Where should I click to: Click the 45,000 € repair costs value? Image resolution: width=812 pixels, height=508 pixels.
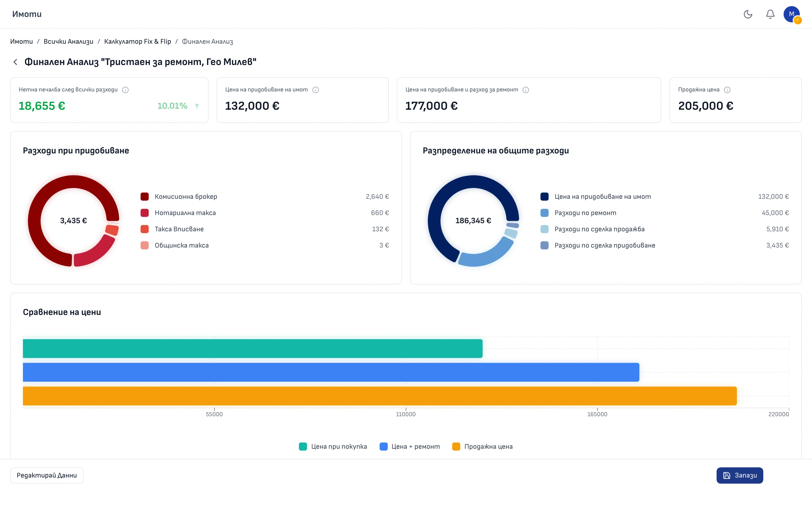pos(775,213)
